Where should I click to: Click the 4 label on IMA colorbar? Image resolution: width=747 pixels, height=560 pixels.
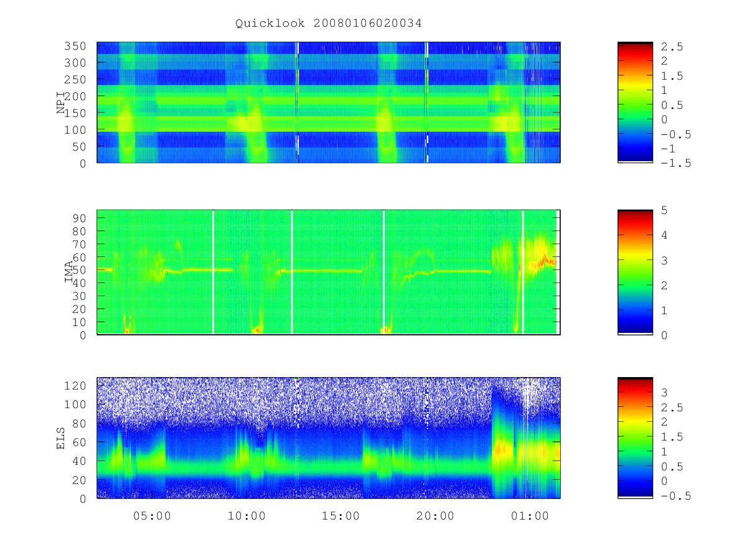coord(665,235)
